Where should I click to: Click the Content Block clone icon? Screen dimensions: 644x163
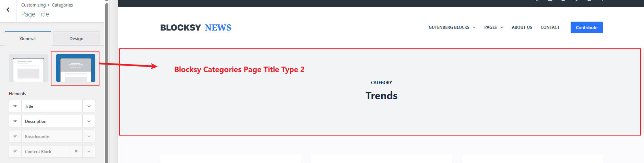point(76,151)
